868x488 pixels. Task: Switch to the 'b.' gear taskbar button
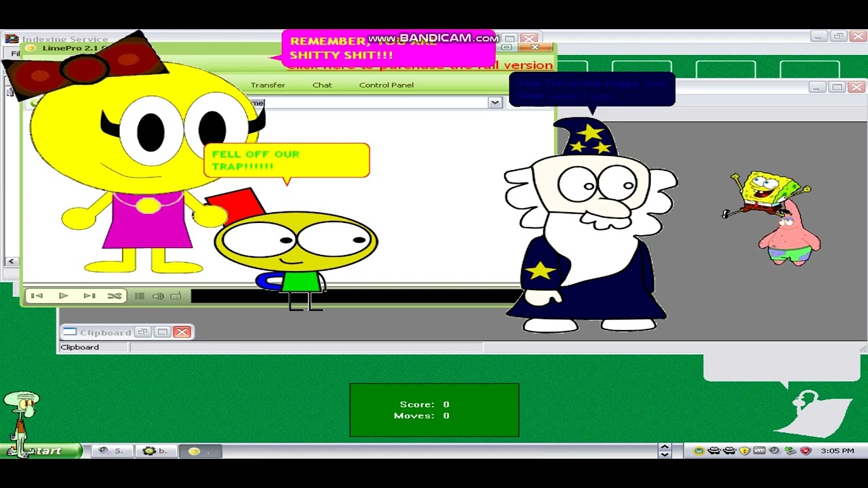(x=155, y=451)
